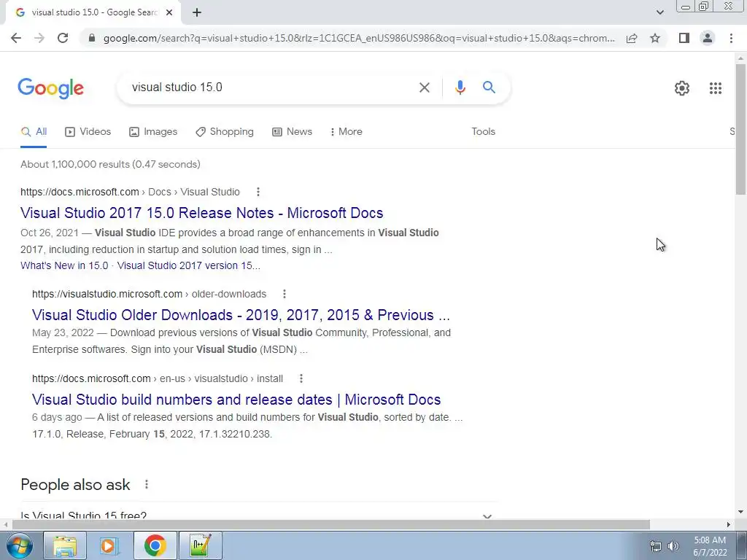The height and width of the screenshot is (560, 747).
Task: Expand the More search categories
Action: [347, 132]
